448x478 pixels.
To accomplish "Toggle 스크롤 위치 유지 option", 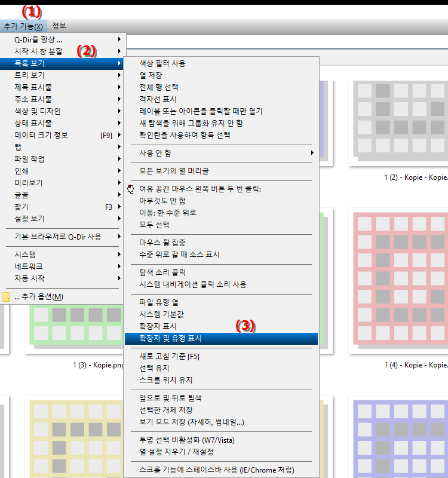I will 221,380.
